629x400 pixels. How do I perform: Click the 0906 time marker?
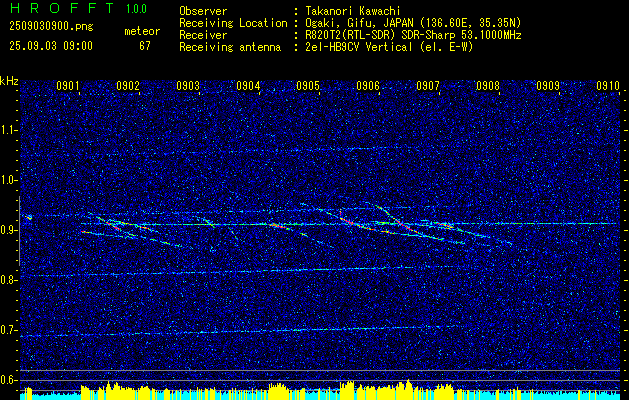point(368,86)
